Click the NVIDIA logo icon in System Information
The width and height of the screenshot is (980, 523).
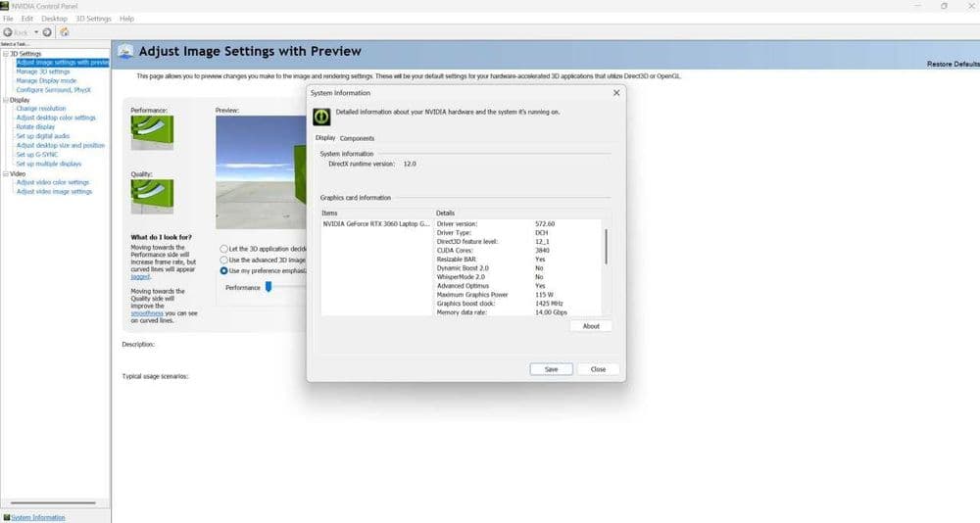[x=321, y=117]
